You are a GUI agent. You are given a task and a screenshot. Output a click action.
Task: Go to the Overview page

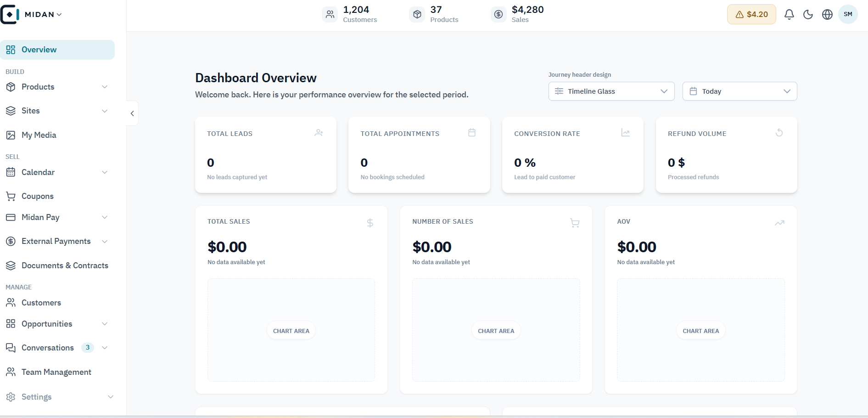tap(57, 50)
